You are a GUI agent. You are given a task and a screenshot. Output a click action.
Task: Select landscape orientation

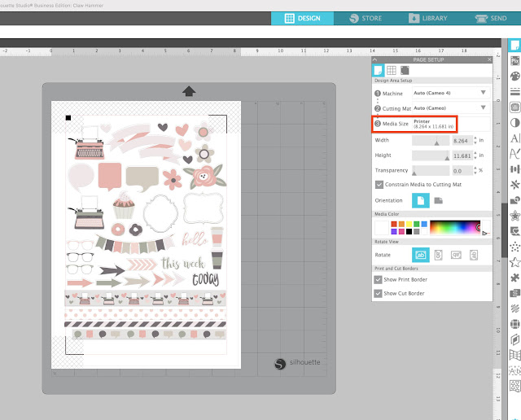pos(438,200)
